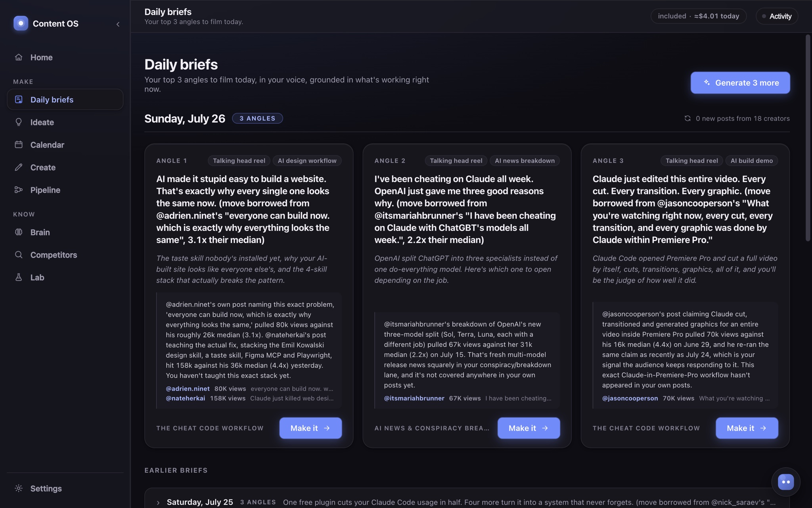This screenshot has width=812, height=508.
Task: Go to Home in the sidebar
Action: [x=65, y=57]
